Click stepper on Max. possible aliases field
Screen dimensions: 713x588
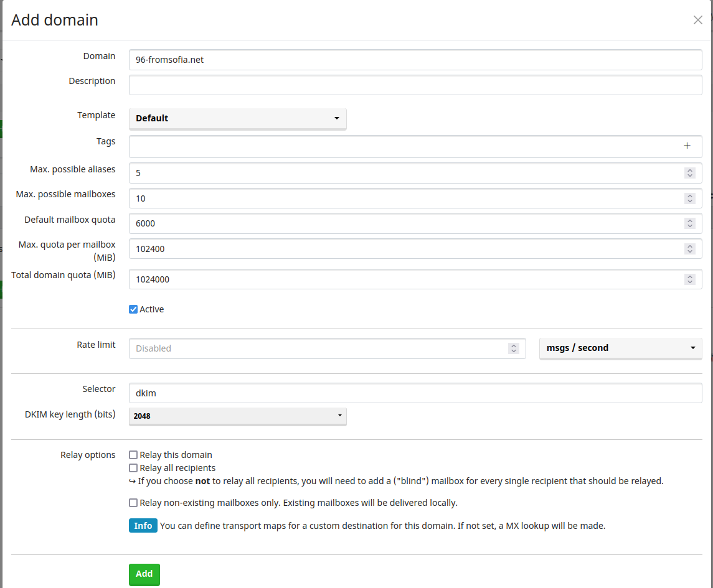(689, 174)
